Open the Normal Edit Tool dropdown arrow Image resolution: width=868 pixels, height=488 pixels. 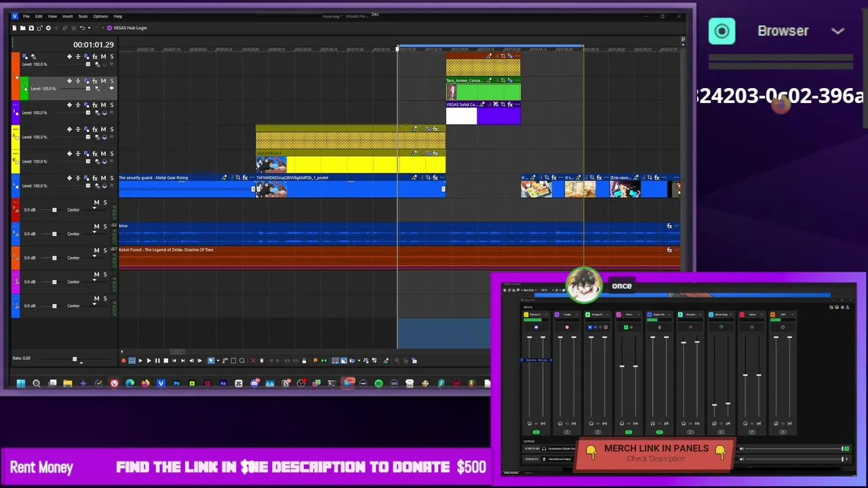coord(218,361)
